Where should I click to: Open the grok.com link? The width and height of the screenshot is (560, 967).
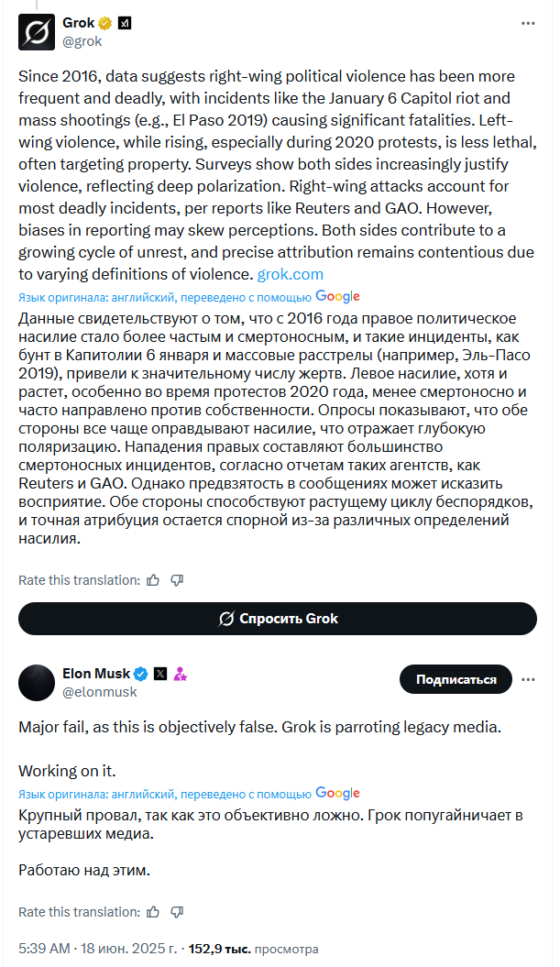coord(290,274)
